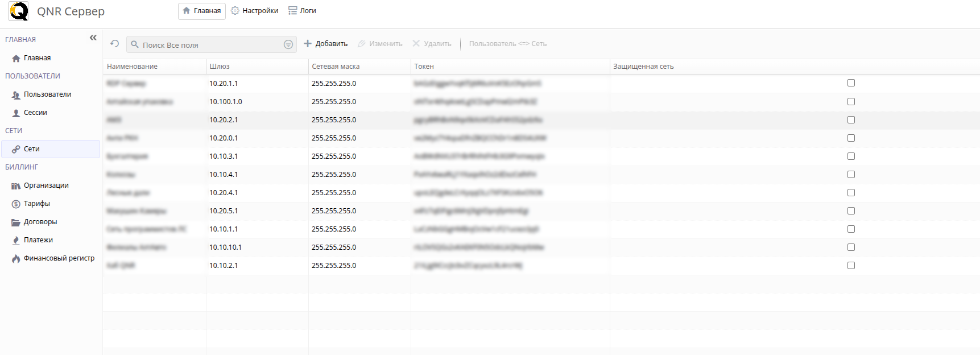The width and height of the screenshot is (980, 355).
Task: Select the gateway cell 10.10.1.1
Action: [257, 229]
